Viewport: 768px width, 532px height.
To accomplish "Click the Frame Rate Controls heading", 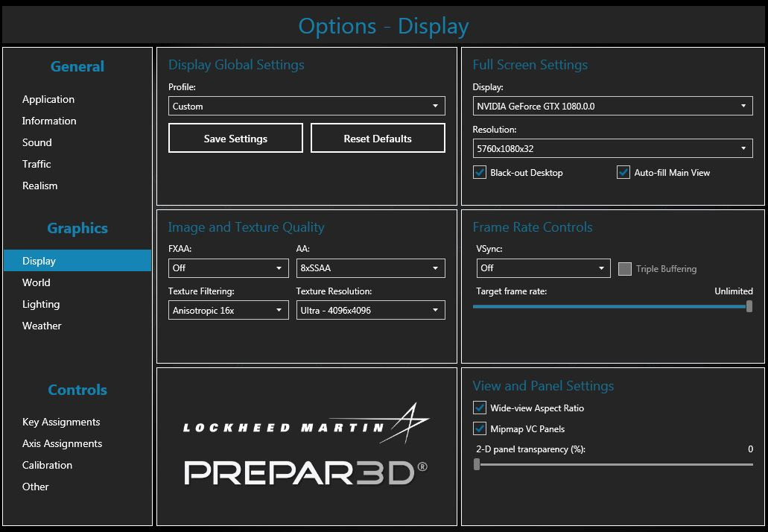I will 533,227.
